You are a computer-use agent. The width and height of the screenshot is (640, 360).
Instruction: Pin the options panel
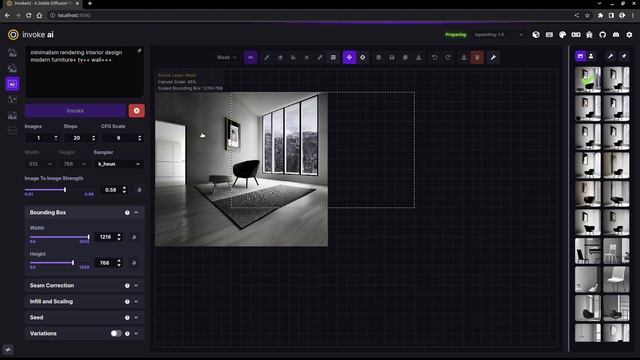139,51
